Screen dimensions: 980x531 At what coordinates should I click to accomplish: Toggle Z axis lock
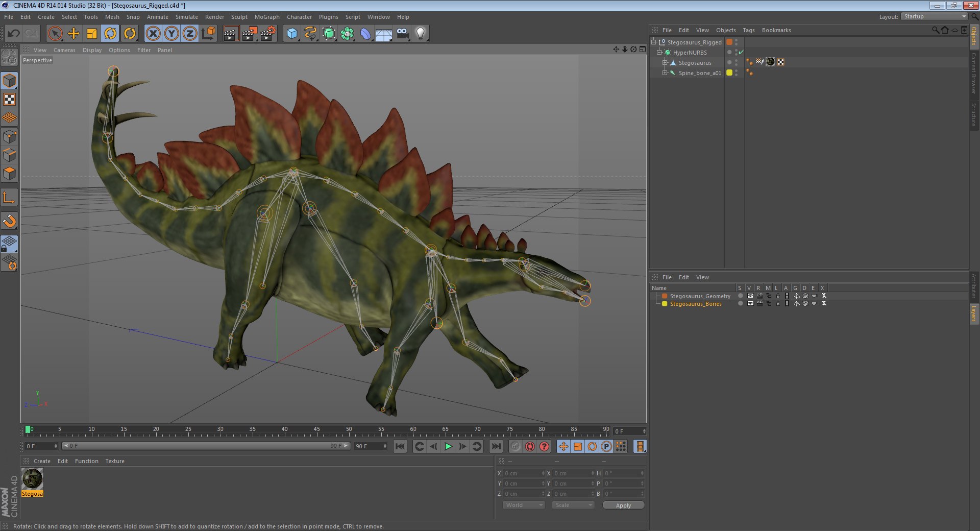pyautogui.click(x=190, y=34)
